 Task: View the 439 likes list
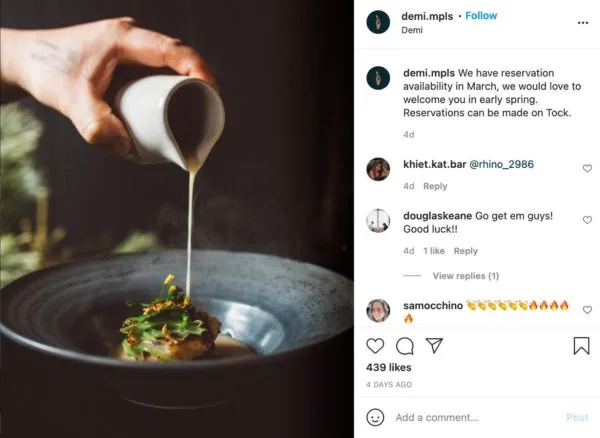(390, 368)
